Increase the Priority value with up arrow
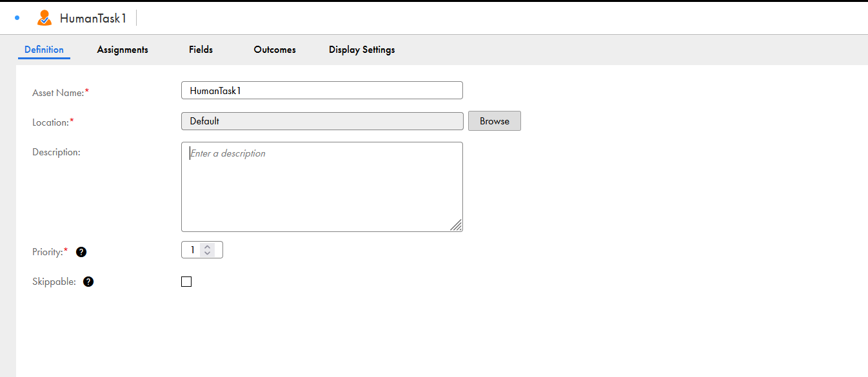 (x=207, y=246)
